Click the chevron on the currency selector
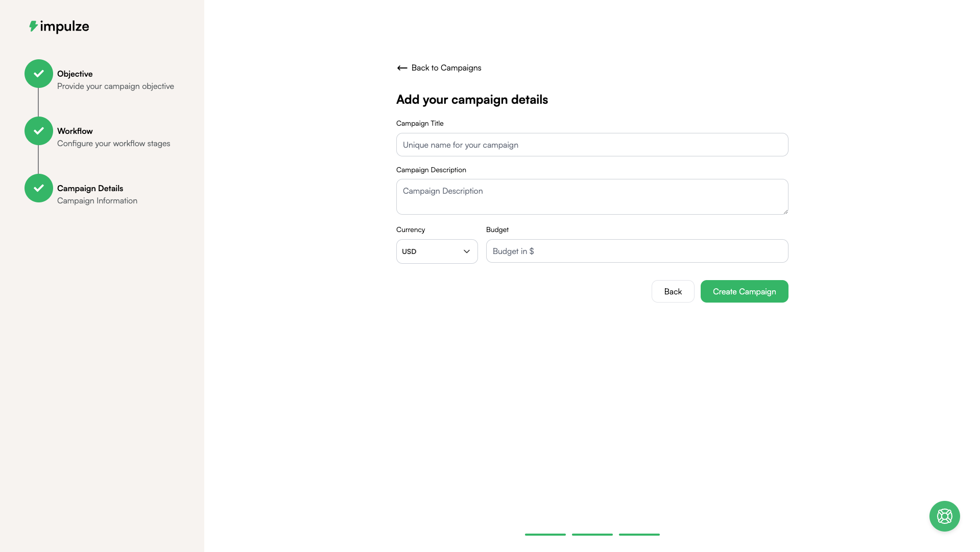Viewport: 980px width, 552px height. (x=466, y=251)
